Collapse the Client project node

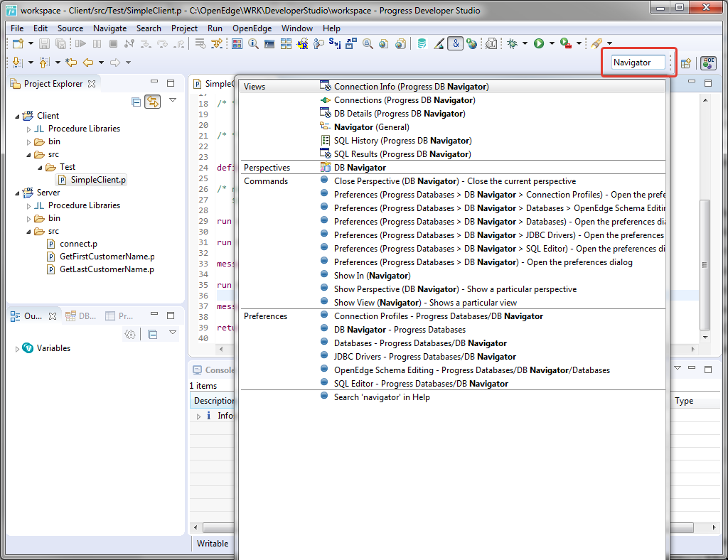click(17, 116)
